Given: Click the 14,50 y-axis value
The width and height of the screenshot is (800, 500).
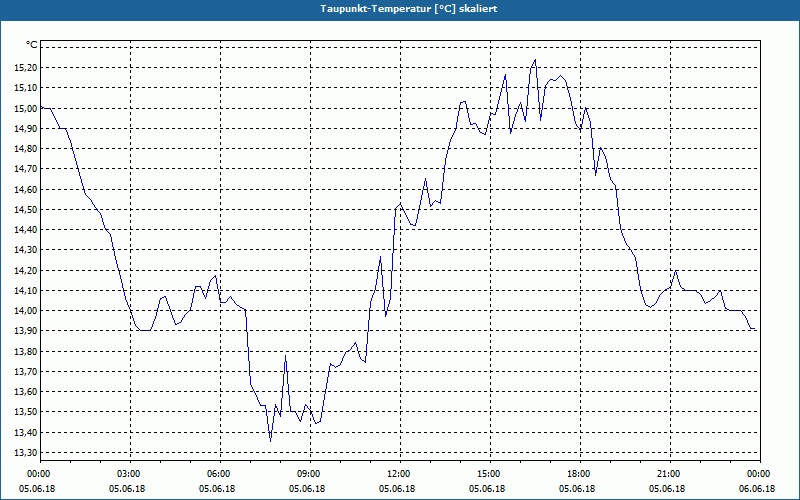Looking at the screenshot, I should click(26, 209).
